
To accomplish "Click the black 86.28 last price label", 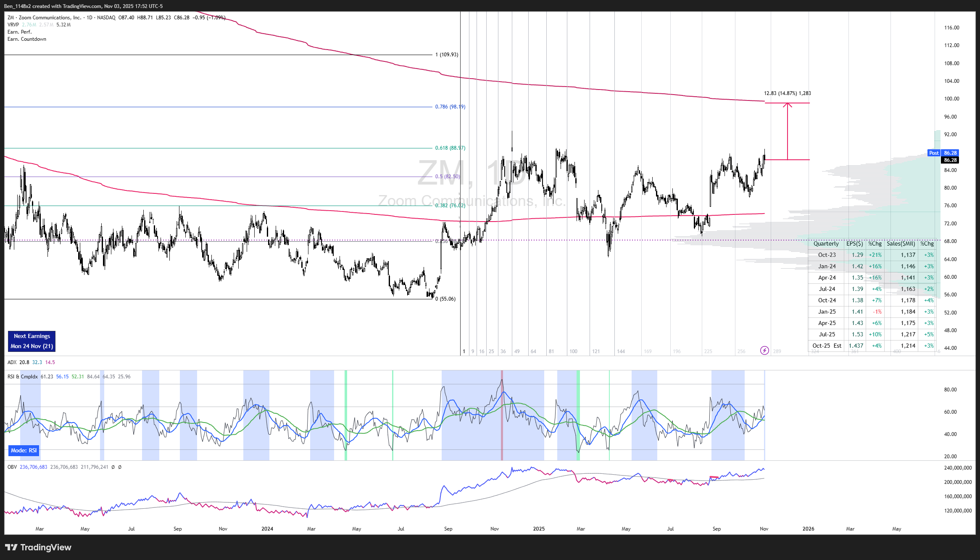I will [x=950, y=160].
